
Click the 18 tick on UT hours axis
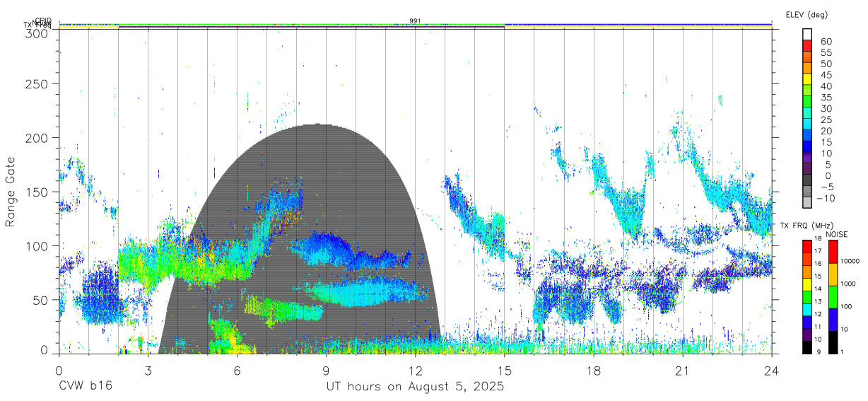click(593, 371)
